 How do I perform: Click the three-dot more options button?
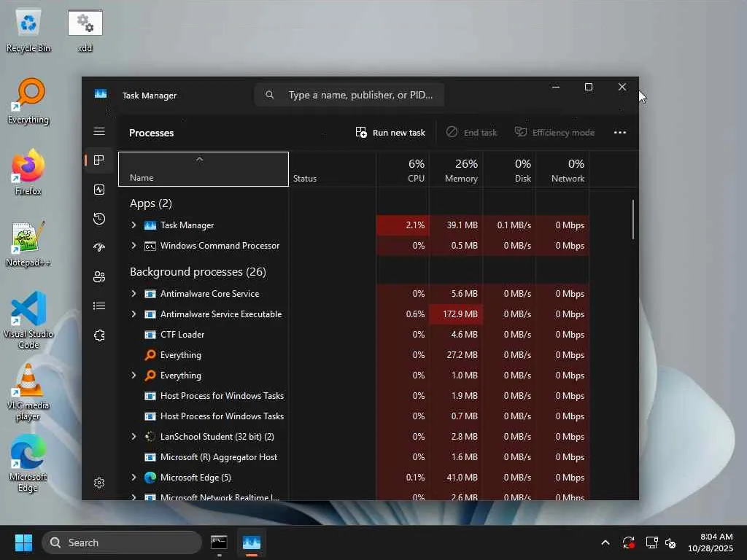[x=620, y=133]
